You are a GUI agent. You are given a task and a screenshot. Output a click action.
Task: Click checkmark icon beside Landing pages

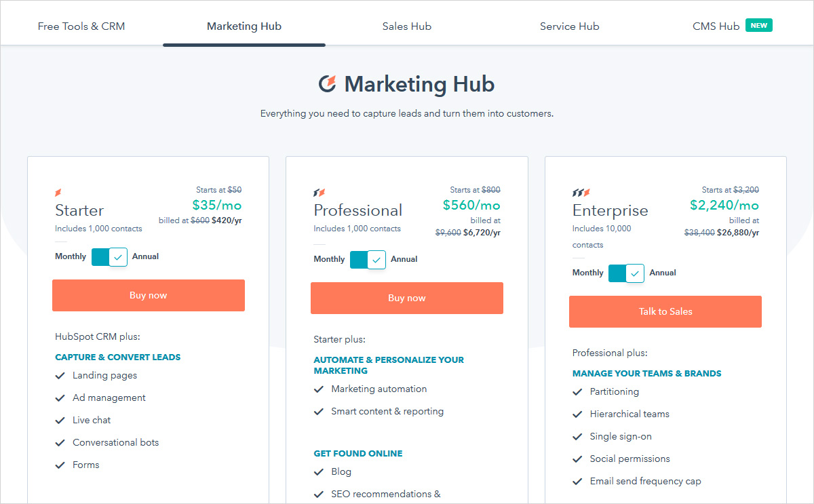tap(60, 376)
